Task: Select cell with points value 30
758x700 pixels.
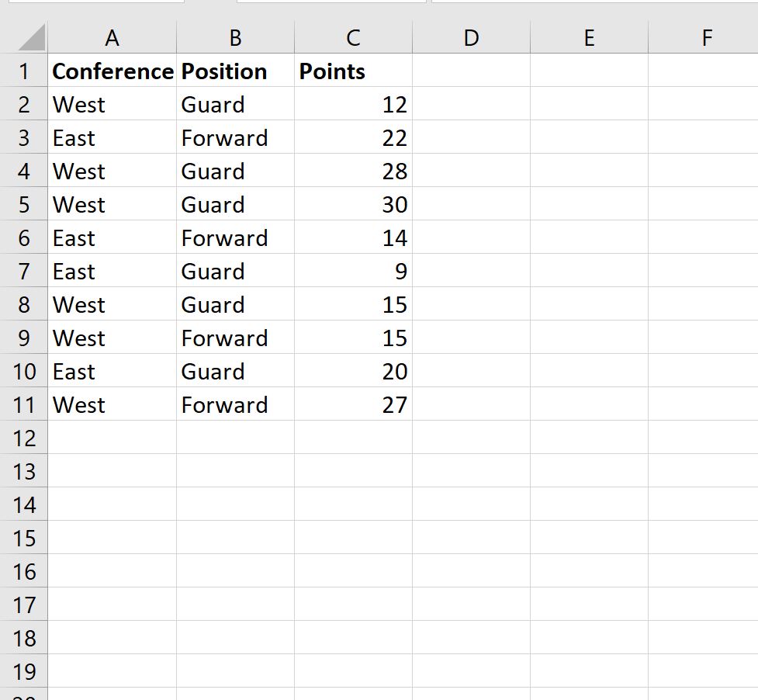Action: point(353,204)
